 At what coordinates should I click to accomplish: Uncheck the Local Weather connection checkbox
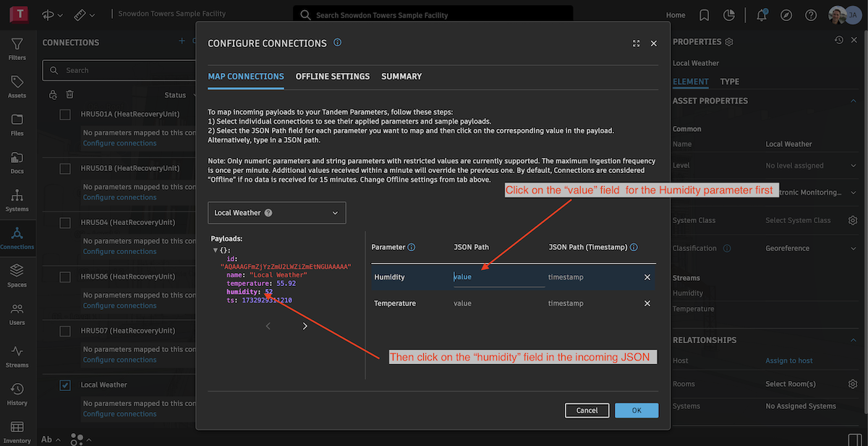[65, 385]
